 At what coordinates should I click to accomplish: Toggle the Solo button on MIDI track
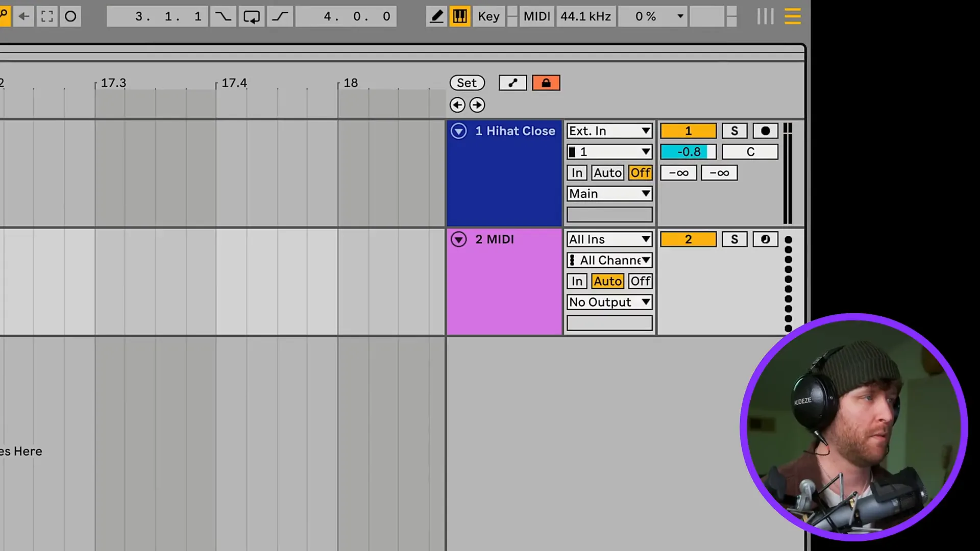pos(734,239)
